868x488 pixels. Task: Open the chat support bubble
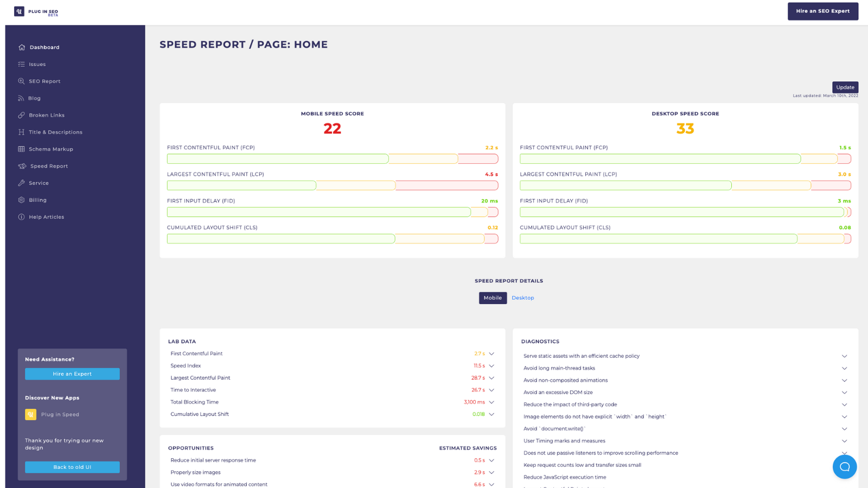pyautogui.click(x=844, y=466)
